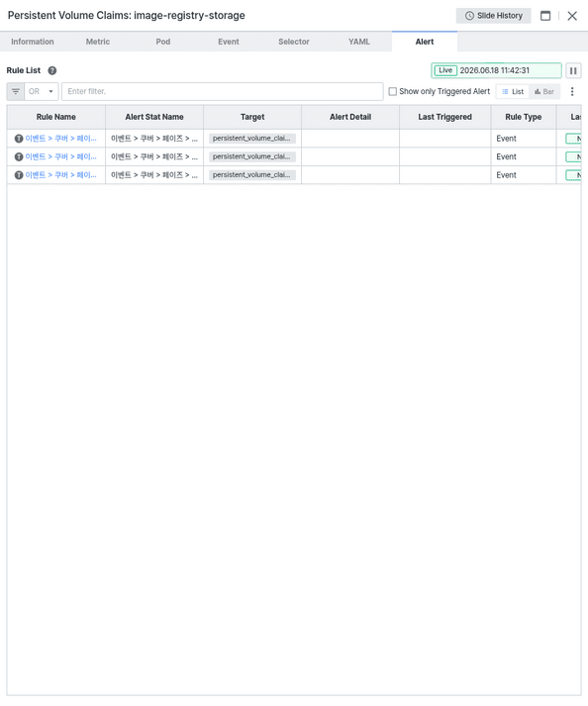Open the date-time picker field

pos(509,70)
